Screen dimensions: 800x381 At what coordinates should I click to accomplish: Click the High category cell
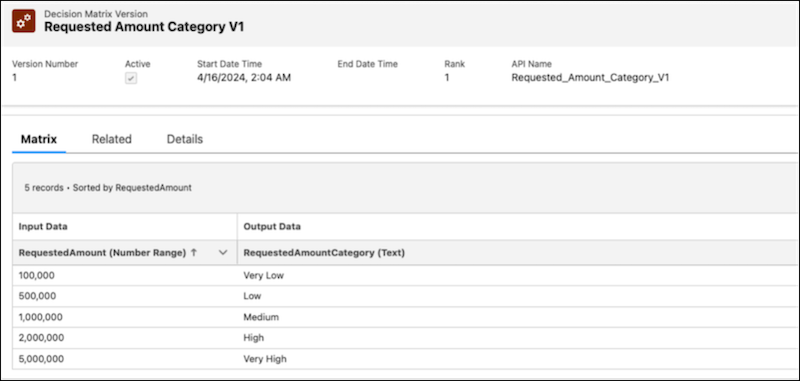click(518, 338)
